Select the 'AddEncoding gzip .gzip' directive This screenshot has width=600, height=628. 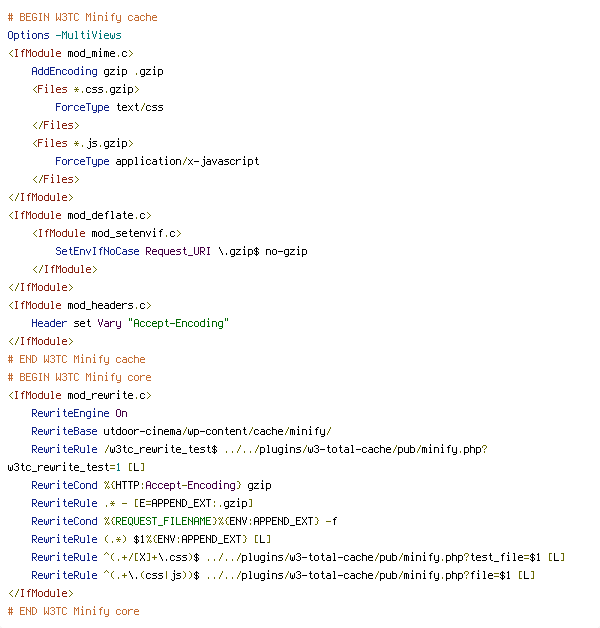pos(97,71)
